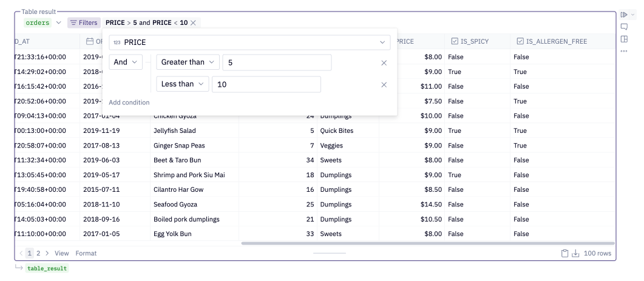Select the Egg Yolk Bun cell

click(x=194, y=234)
